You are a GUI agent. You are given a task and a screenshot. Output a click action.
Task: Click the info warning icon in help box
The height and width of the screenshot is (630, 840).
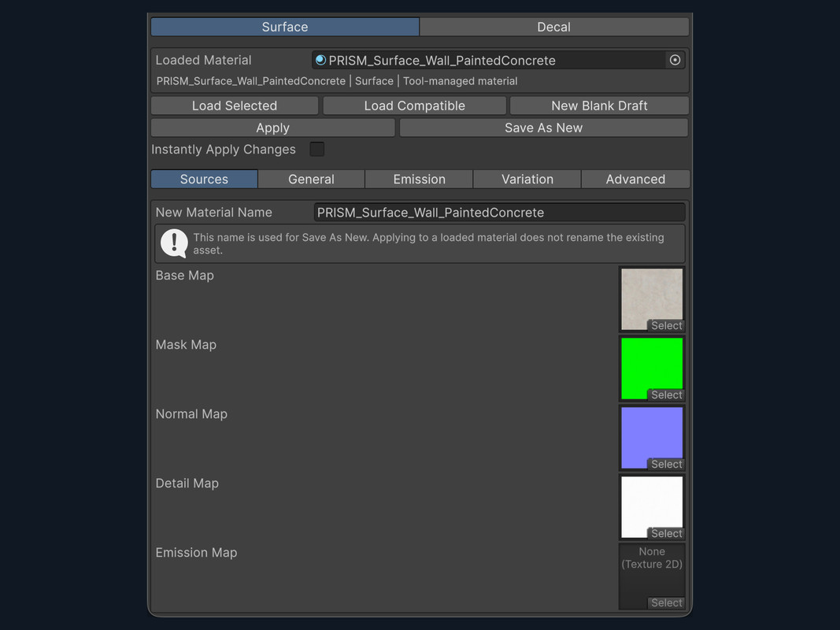pyautogui.click(x=174, y=243)
